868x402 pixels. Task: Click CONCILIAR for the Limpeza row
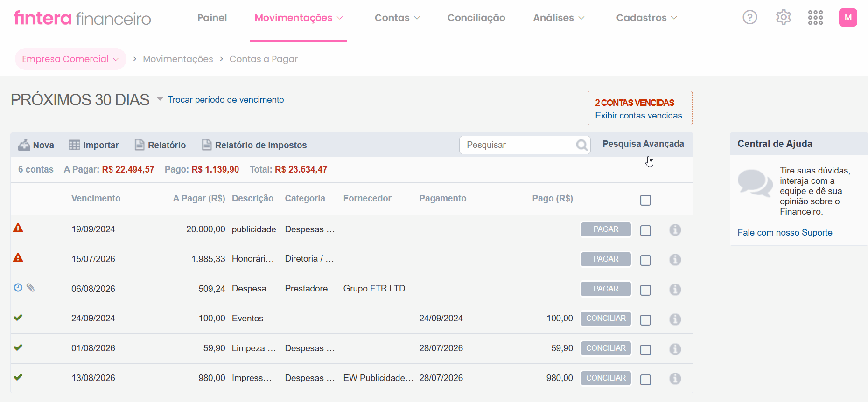[606, 348]
